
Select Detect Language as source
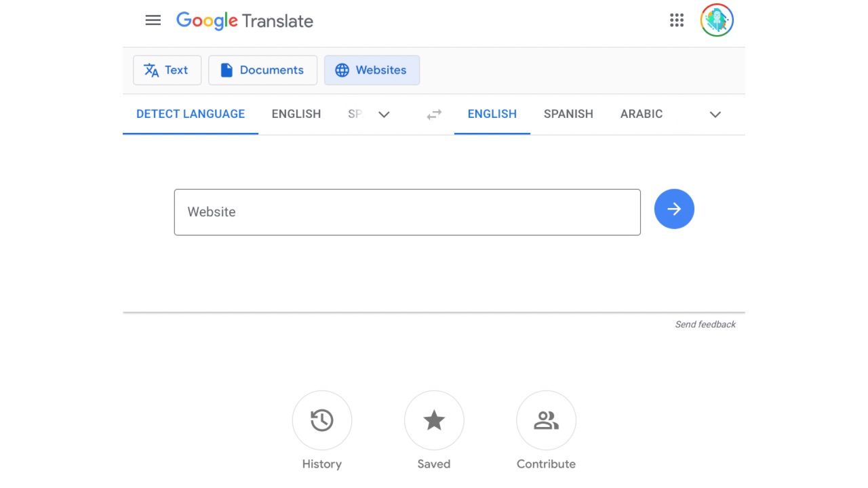click(x=191, y=114)
